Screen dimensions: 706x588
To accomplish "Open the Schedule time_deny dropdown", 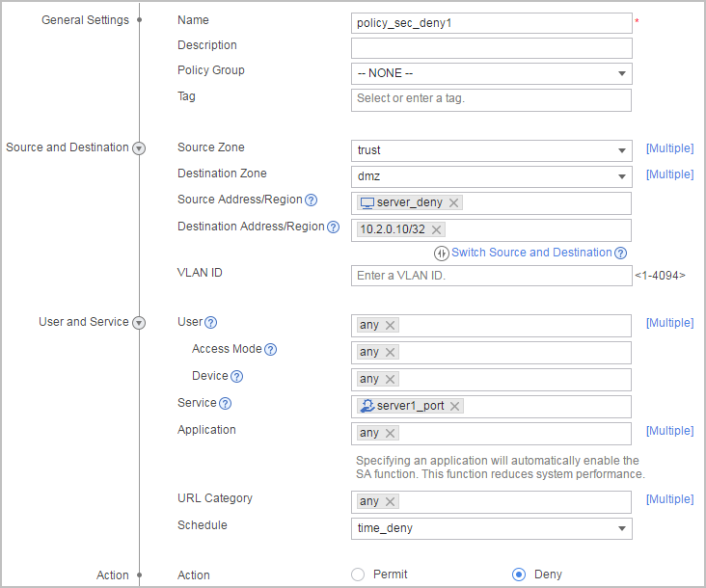I will [x=492, y=528].
